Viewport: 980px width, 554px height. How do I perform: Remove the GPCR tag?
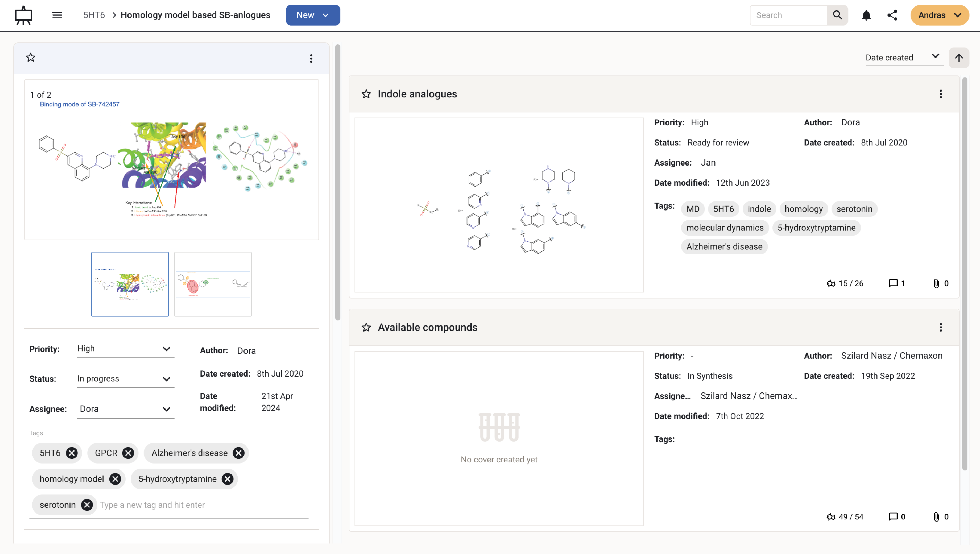click(x=128, y=453)
